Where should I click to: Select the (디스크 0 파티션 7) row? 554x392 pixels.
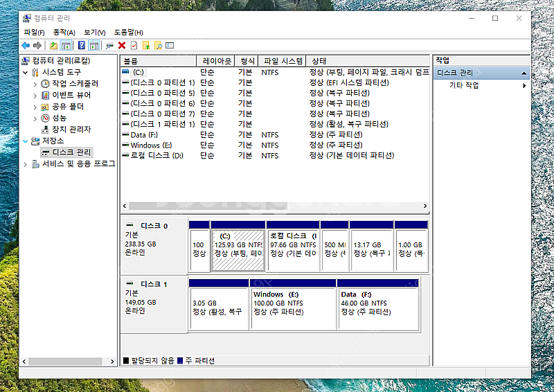point(275,114)
